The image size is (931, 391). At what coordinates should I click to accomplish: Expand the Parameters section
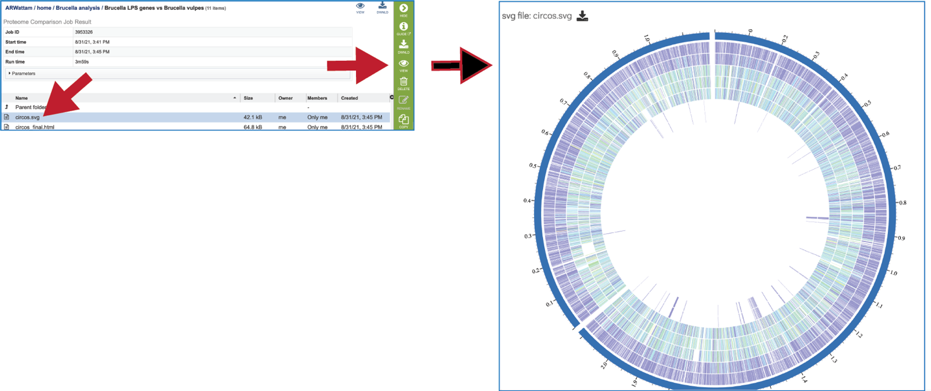tap(22, 73)
